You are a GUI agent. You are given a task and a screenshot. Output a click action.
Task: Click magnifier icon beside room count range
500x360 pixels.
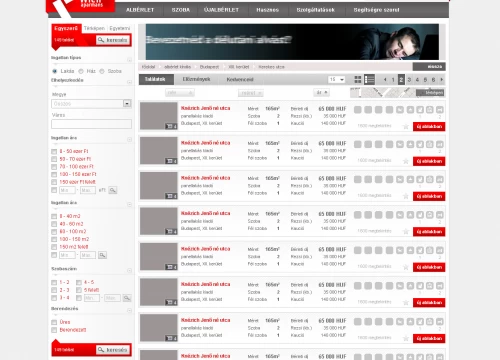(x=127, y=298)
